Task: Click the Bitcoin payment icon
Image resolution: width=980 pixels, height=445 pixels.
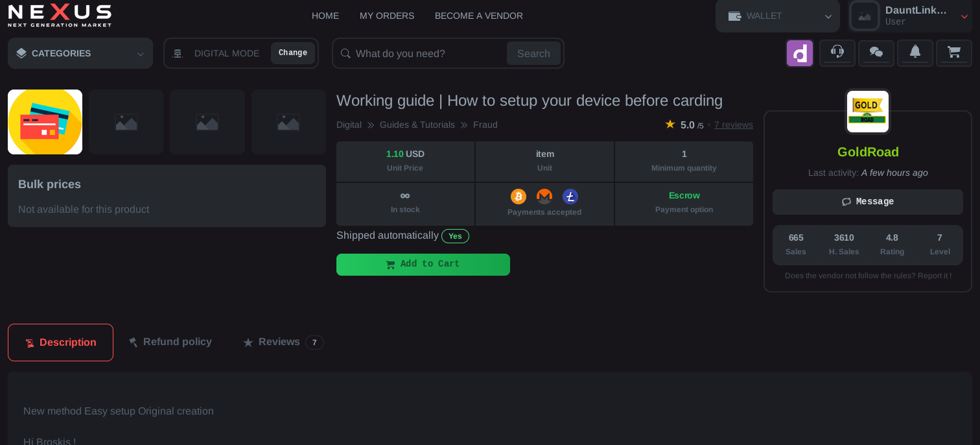Action: pos(519,197)
